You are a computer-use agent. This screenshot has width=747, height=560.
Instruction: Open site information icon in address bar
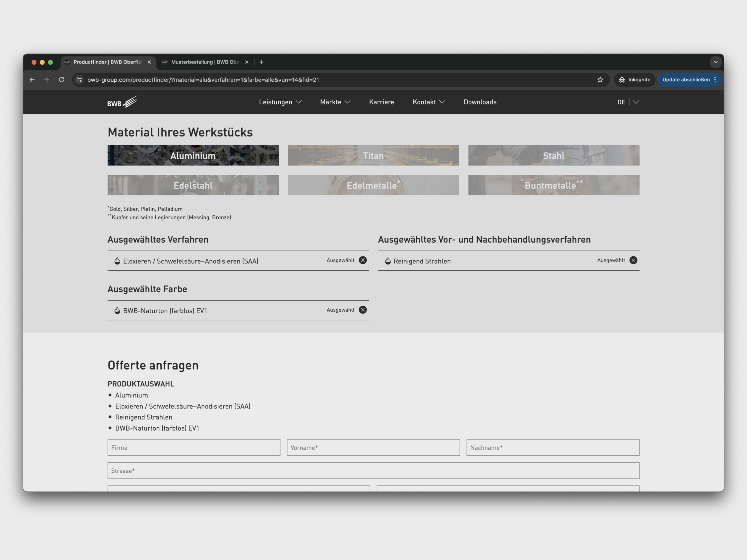click(79, 80)
